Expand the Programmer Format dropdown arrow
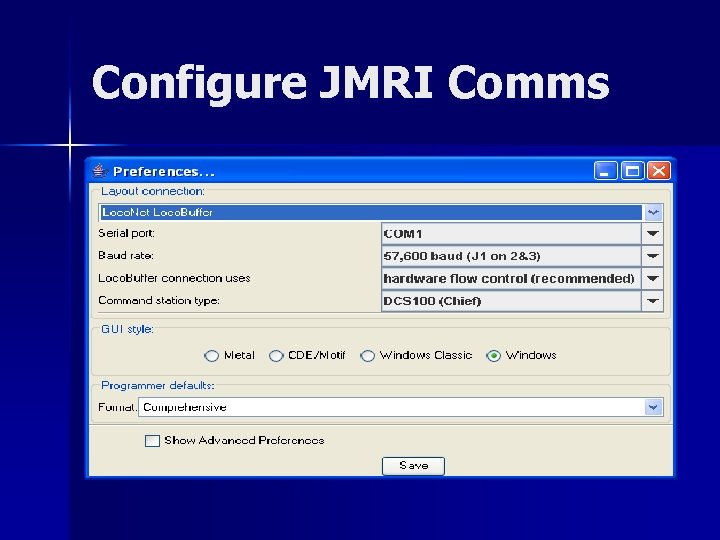The image size is (720, 540). 653,407
